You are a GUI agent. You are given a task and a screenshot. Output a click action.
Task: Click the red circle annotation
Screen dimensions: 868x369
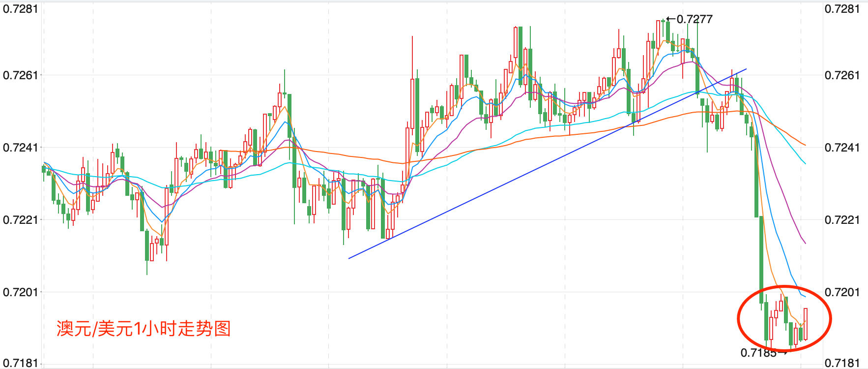(784, 319)
